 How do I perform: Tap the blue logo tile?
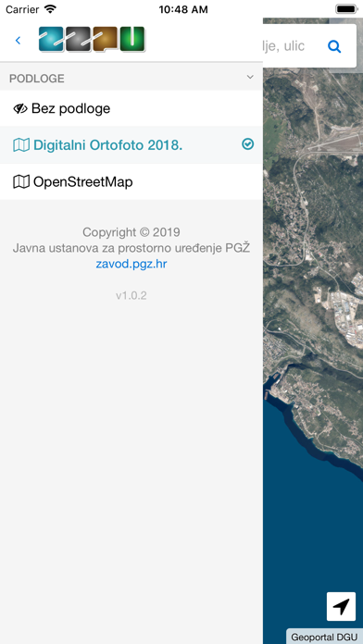tap(51, 39)
